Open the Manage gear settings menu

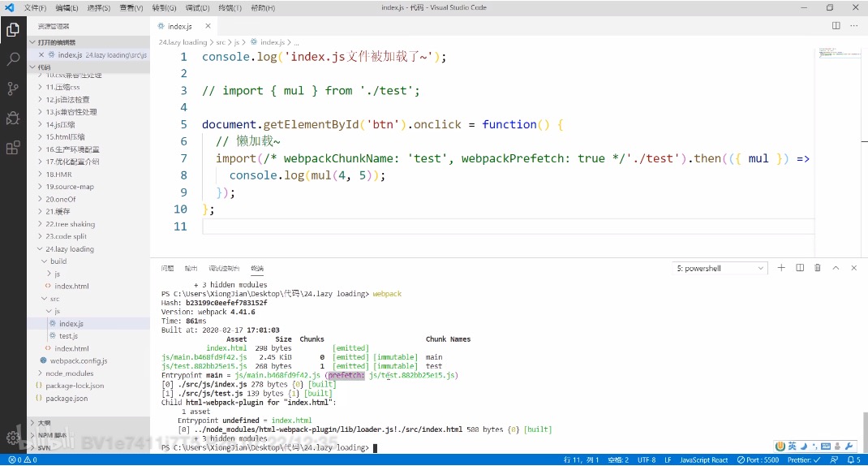[13, 438]
